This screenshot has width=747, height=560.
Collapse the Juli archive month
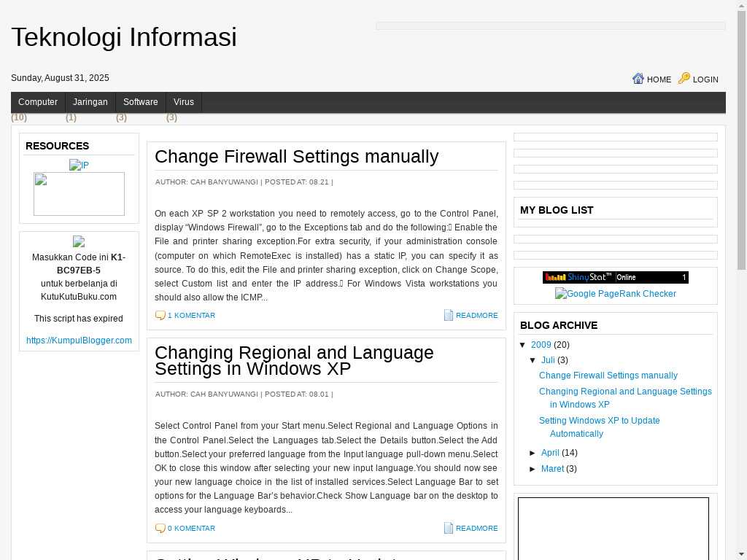[533, 360]
